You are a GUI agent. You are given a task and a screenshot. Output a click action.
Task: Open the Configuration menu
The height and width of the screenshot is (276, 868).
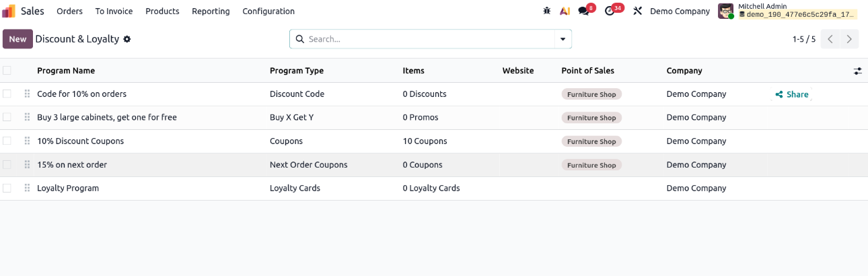[268, 11]
